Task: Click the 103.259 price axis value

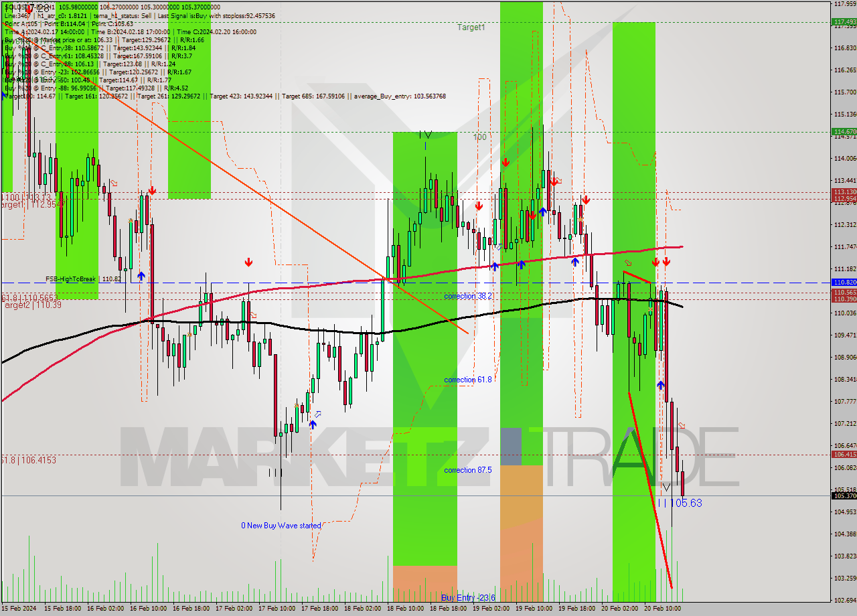Action: click(x=845, y=578)
